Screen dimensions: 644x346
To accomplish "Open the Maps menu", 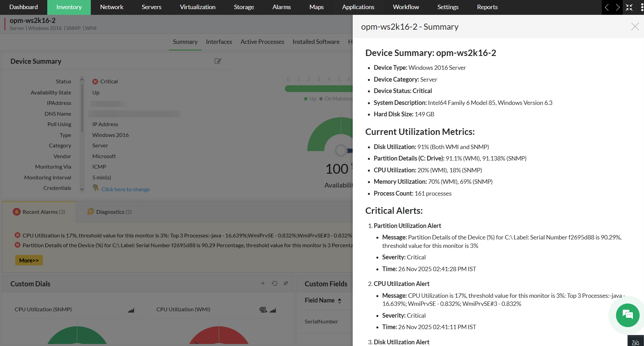I will [317, 7].
